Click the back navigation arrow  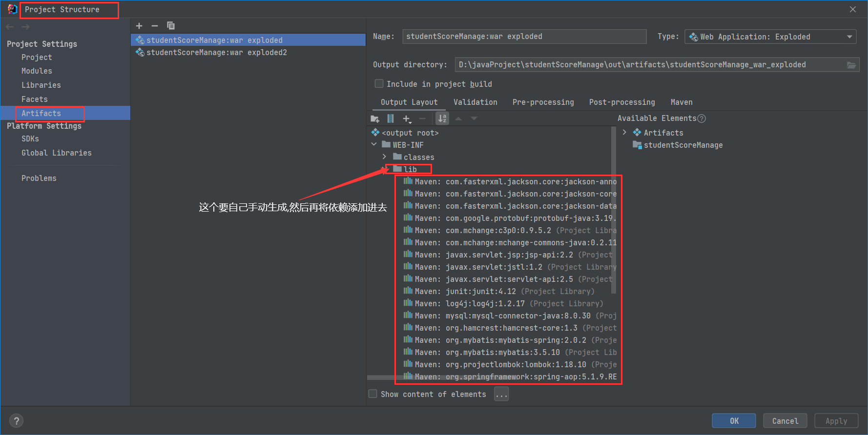point(10,27)
